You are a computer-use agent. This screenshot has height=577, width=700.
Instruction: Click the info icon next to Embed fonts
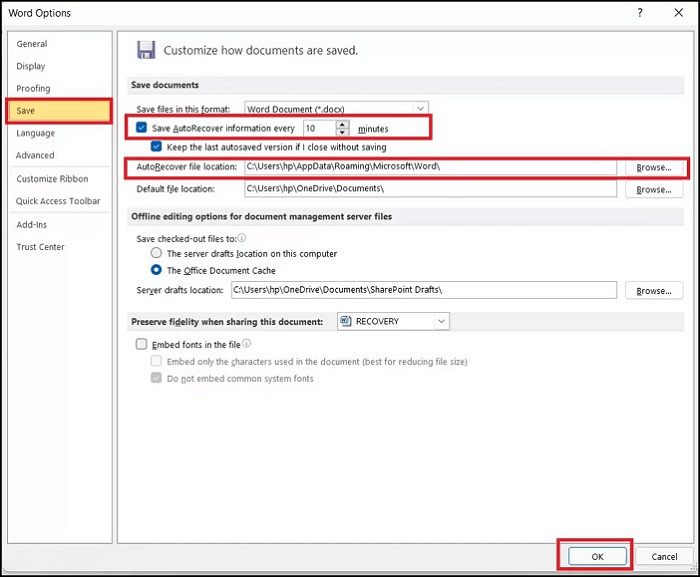pos(246,343)
